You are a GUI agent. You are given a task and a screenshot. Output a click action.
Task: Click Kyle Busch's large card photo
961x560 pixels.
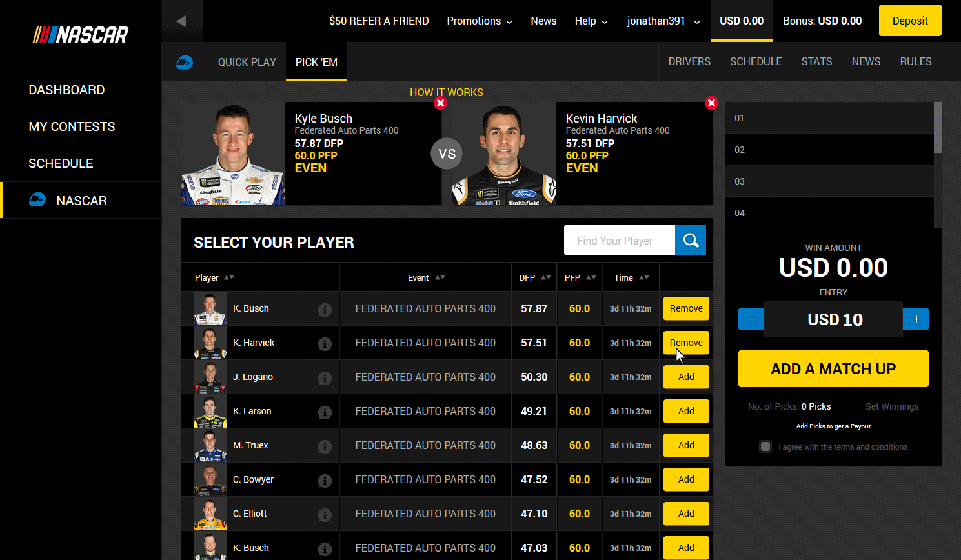[233, 154]
